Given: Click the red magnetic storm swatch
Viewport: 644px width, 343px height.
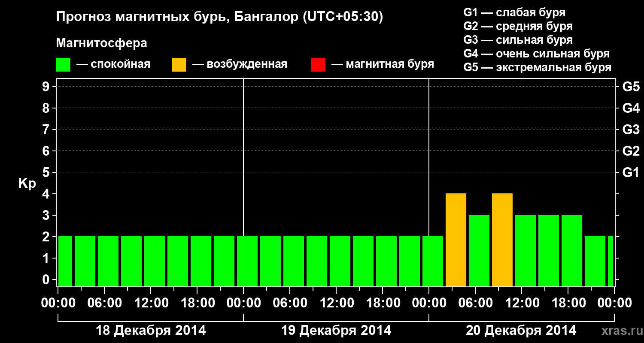Looking at the screenshot, I should pyautogui.click(x=318, y=65).
